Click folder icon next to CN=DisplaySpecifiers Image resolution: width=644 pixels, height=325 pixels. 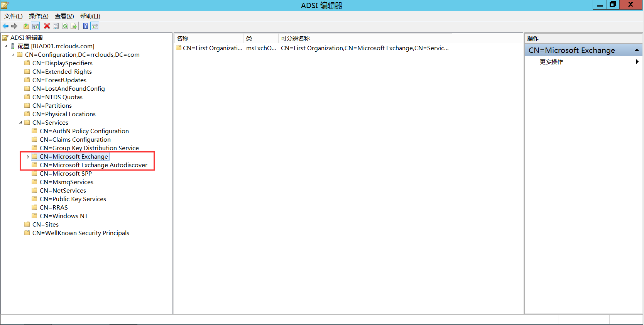(27, 63)
